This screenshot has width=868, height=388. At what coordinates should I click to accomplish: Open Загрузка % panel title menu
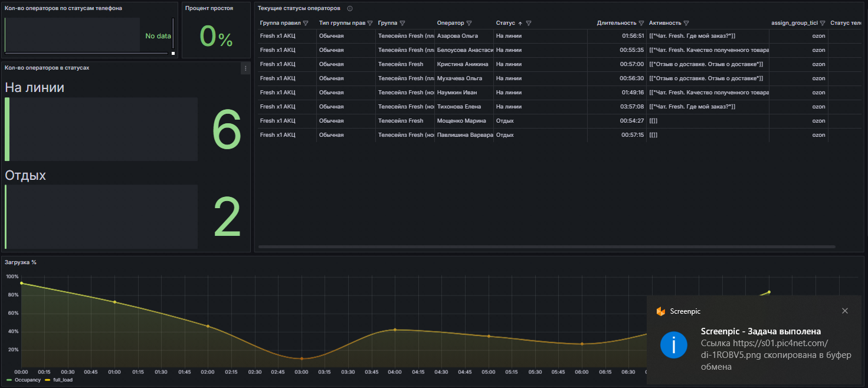(21, 262)
